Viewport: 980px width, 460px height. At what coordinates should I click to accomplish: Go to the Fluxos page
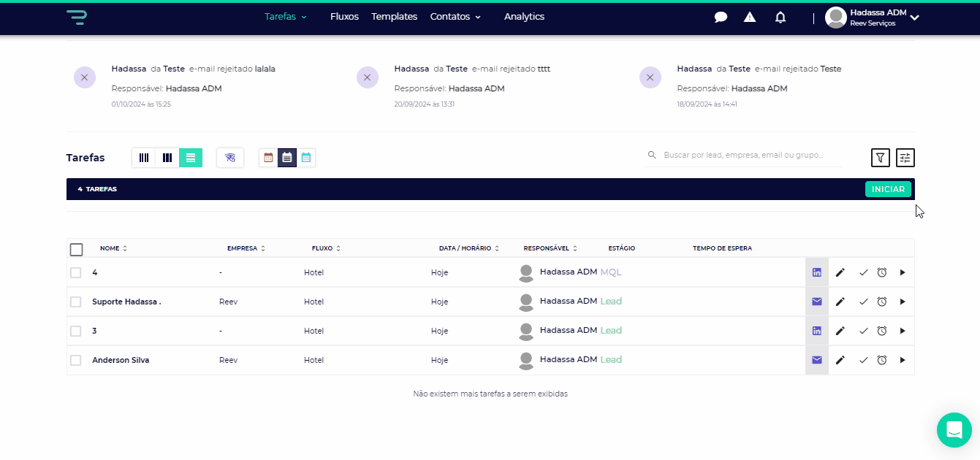point(344,17)
